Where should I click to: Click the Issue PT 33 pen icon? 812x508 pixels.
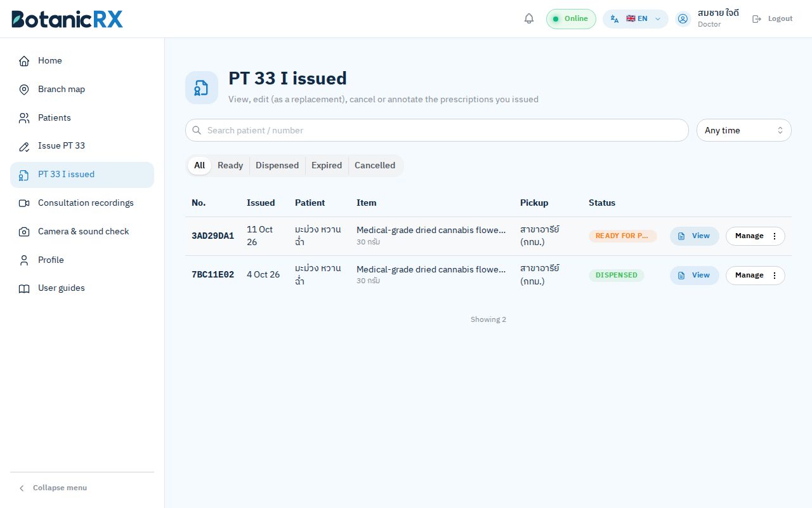point(24,147)
